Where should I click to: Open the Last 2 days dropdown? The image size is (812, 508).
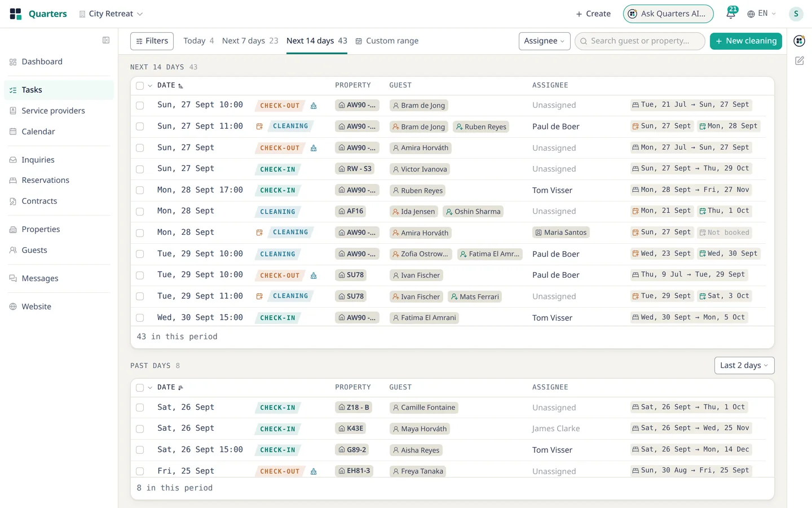pos(744,365)
